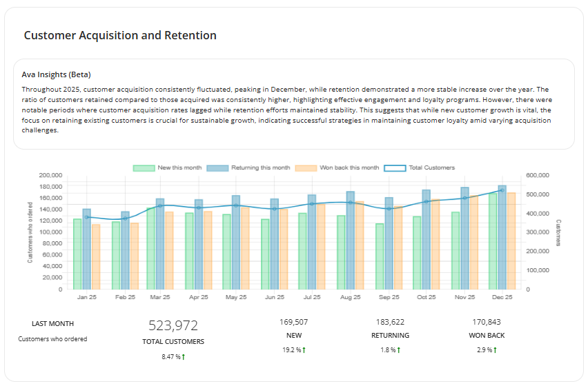The height and width of the screenshot is (386, 588).
Task: Click the 169,507 New customers value
Action: pos(294,322)
